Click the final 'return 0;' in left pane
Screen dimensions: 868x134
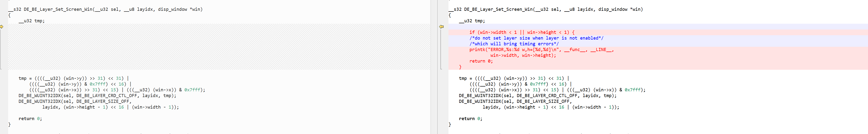tap(30, 118)
